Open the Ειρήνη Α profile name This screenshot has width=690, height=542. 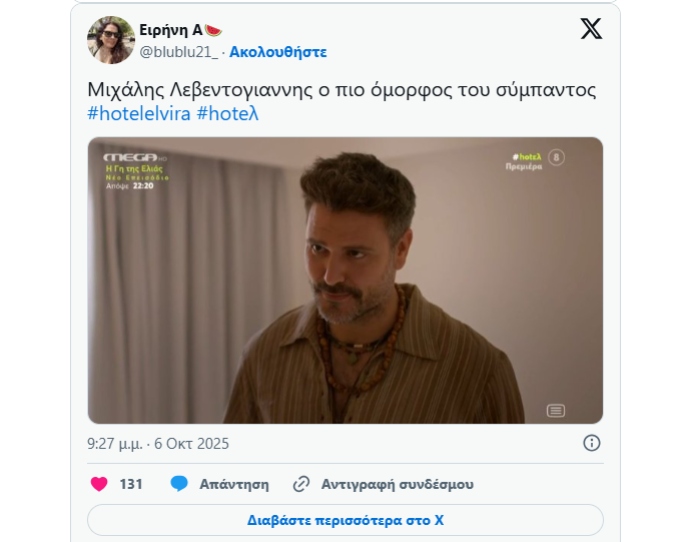[x=171, y=30]
